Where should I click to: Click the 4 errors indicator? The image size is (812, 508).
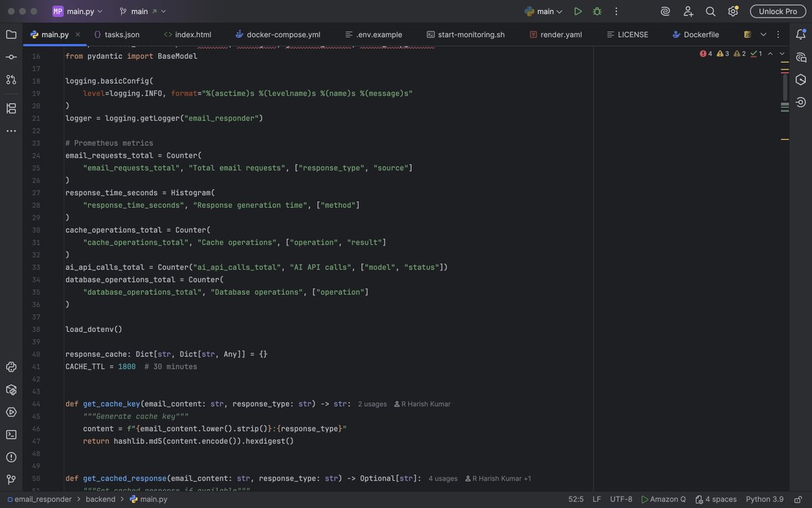pos(706,54)
